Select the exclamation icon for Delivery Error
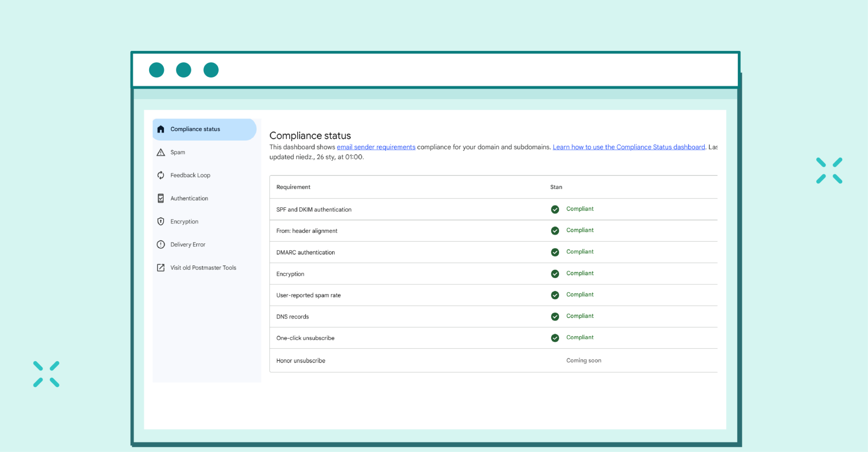 (x=161, y=244)
